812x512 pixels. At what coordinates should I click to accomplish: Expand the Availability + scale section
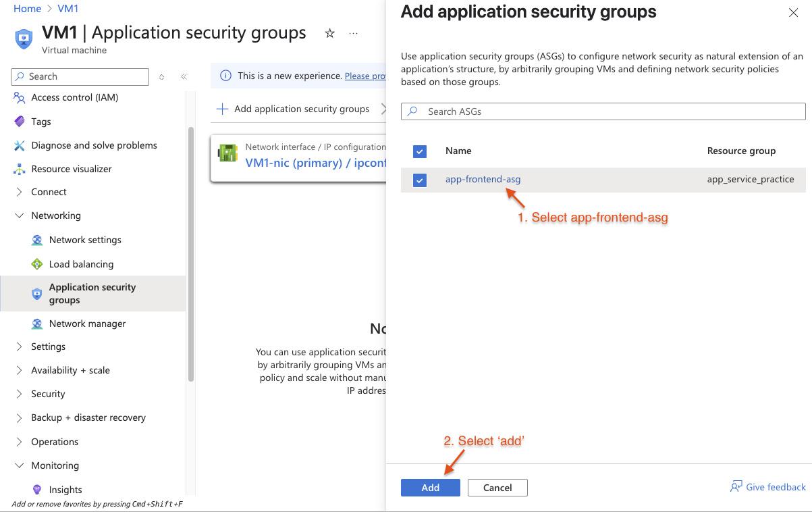pyautogui.click(x=19, y=370)
